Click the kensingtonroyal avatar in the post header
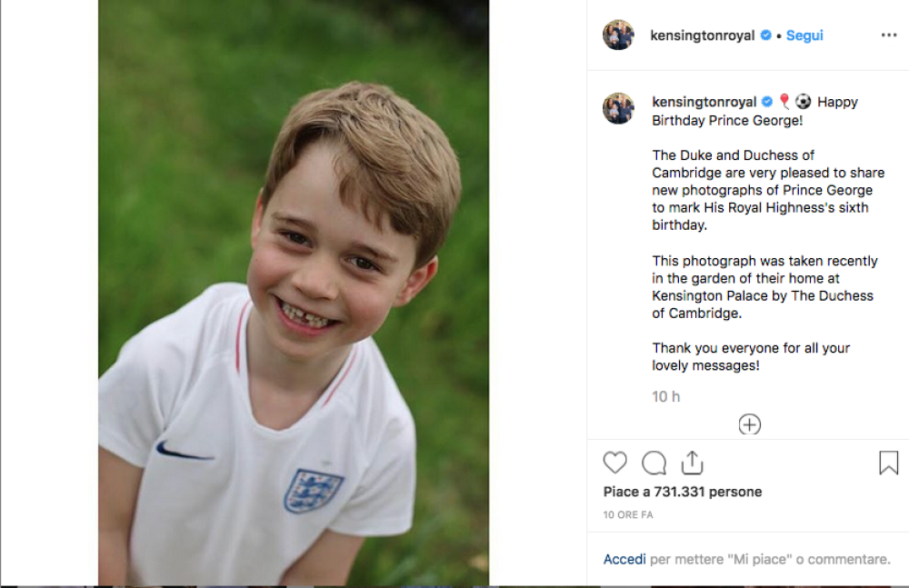The height and width of the screenshot is (588, 909). 618,35
